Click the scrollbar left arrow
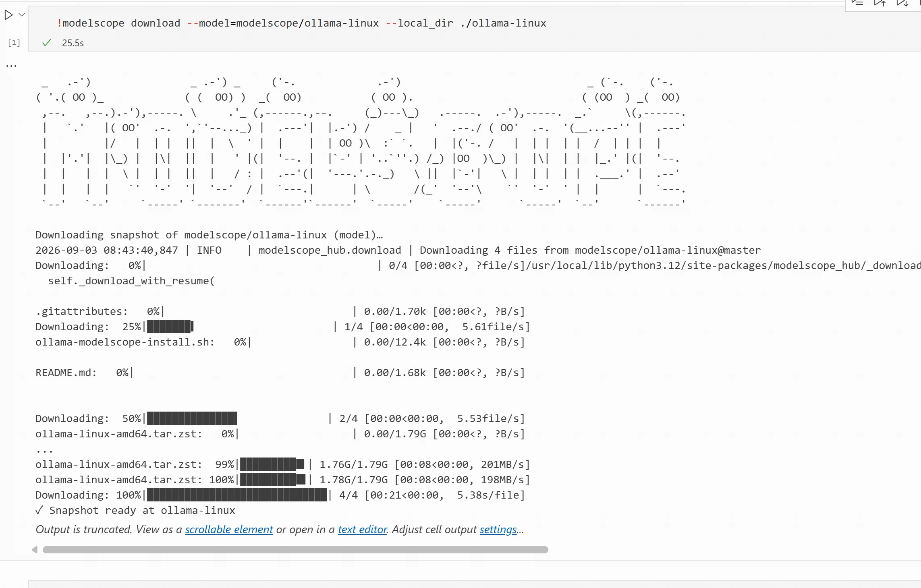Image resolution: width=921 pixels, height=588 pixels. [35, 550]
